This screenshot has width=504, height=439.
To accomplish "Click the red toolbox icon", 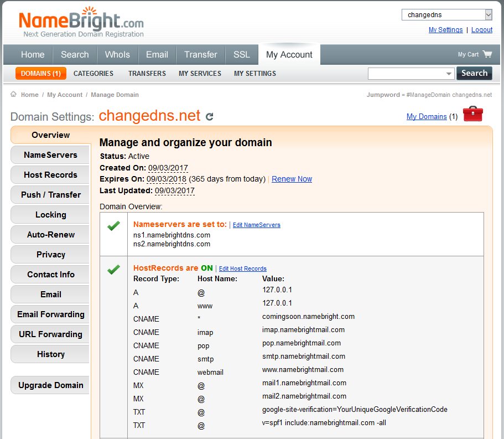I will [472, 114].
